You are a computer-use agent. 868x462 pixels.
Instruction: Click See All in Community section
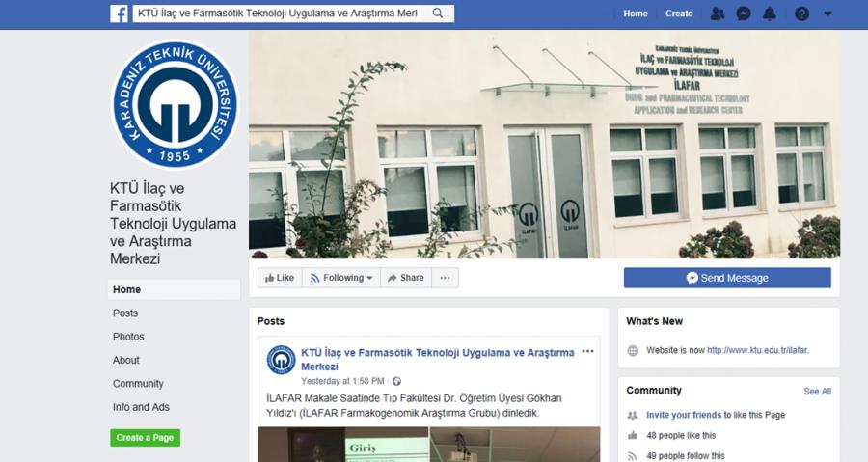point(818,392)
